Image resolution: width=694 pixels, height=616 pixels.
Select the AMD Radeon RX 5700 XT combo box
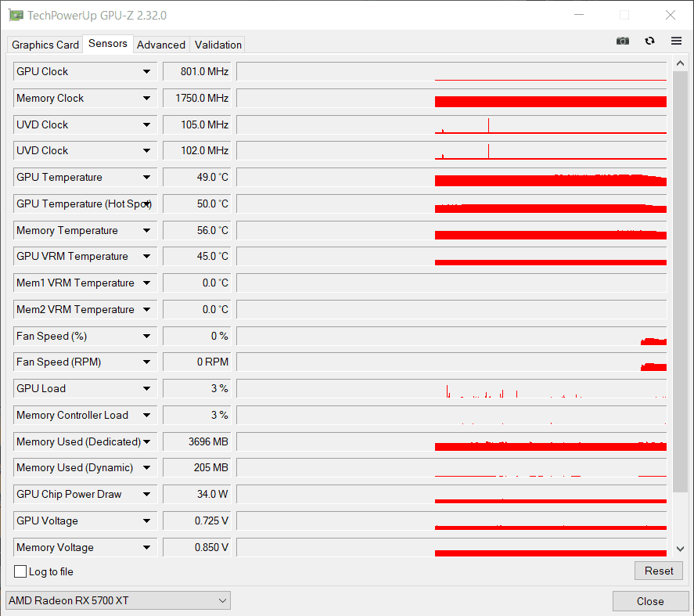118,600
